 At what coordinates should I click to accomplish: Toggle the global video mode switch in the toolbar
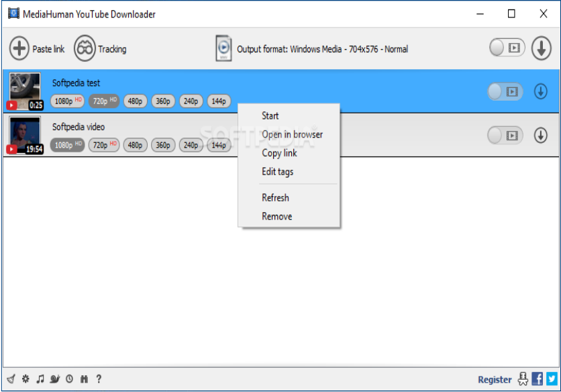507,48
